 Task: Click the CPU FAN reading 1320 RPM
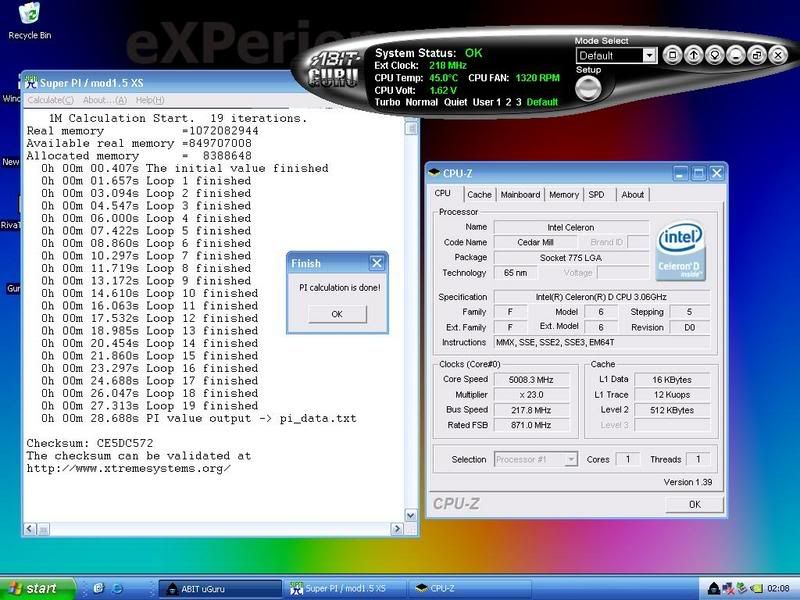537,78
